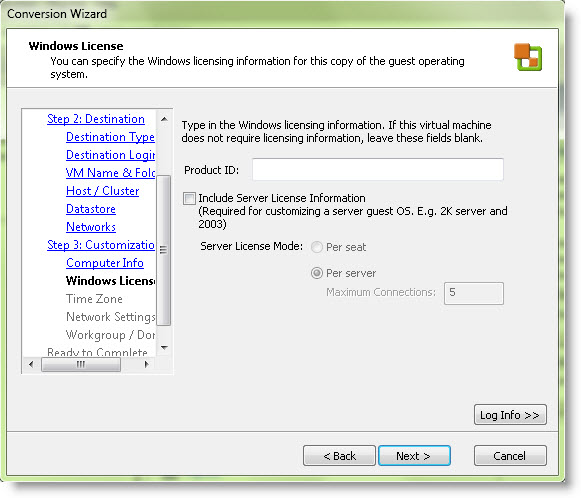The height and width of the screenshot is (498, 581).
Task: Cancel the Conversion Wizard
Action: 510,455
